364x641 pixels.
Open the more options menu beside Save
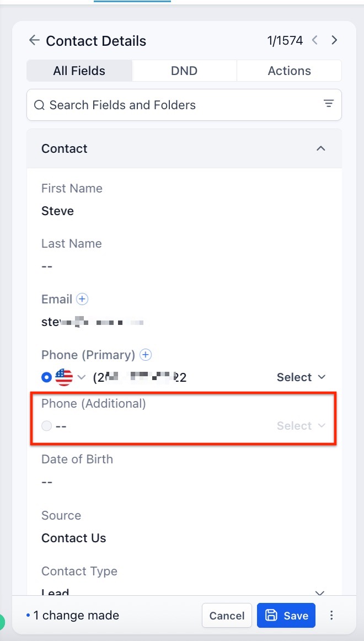[x=331, y=615]
